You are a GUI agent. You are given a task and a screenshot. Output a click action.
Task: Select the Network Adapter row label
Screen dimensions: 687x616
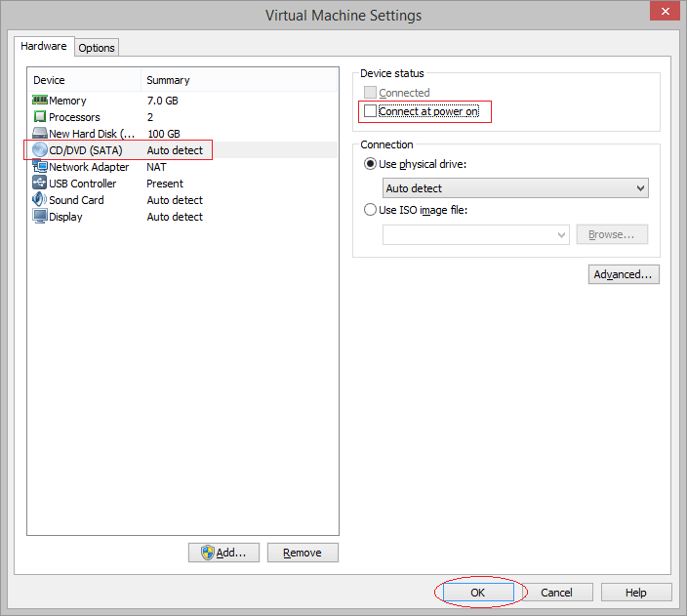(x=89, y=167)
